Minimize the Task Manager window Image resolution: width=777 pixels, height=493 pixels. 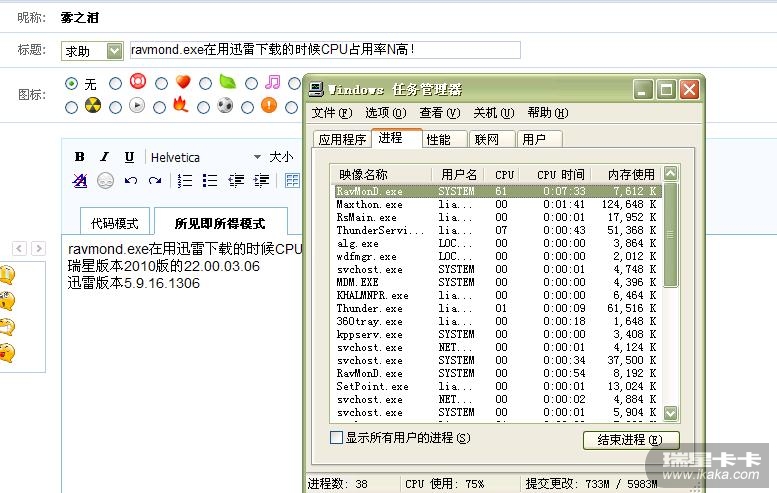coord(642,90)
